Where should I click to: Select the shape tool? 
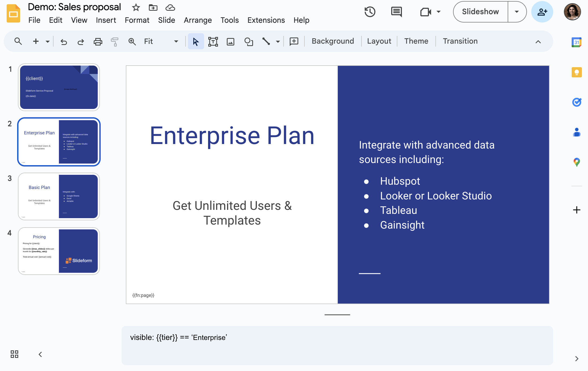pyautogui.click(x=249, y=41)
